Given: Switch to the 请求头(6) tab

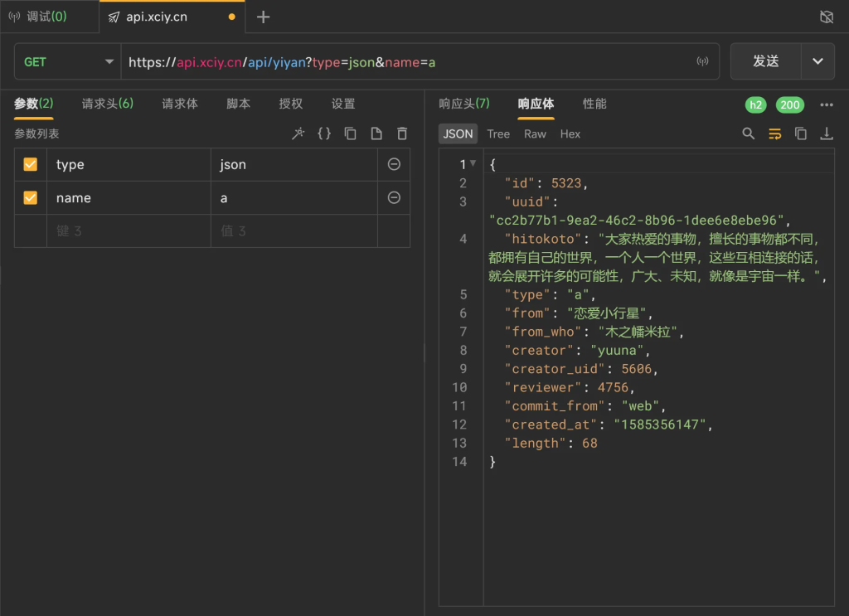Looking at the screenshot, I should [x=107, y=104].
